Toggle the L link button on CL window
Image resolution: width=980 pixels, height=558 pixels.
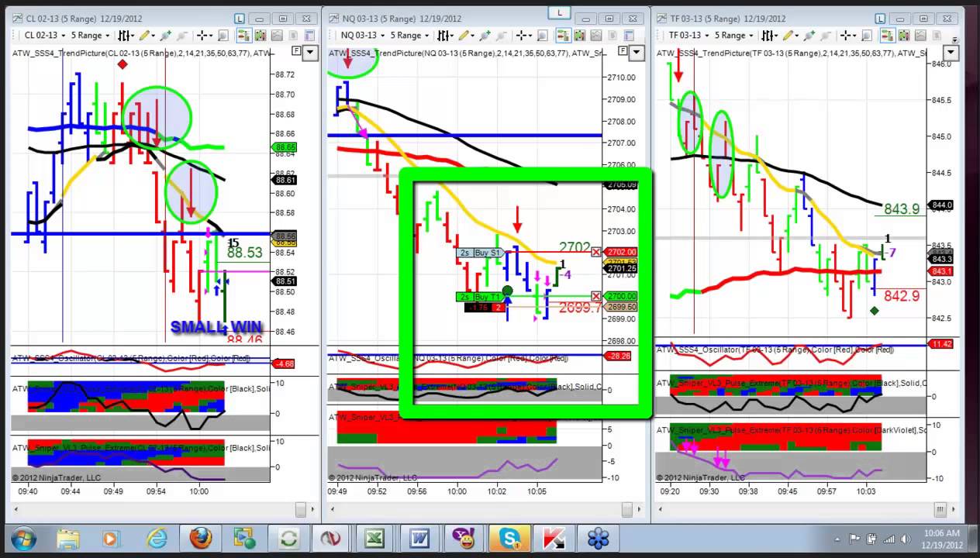pyautogui.click(x=240, y=19)
